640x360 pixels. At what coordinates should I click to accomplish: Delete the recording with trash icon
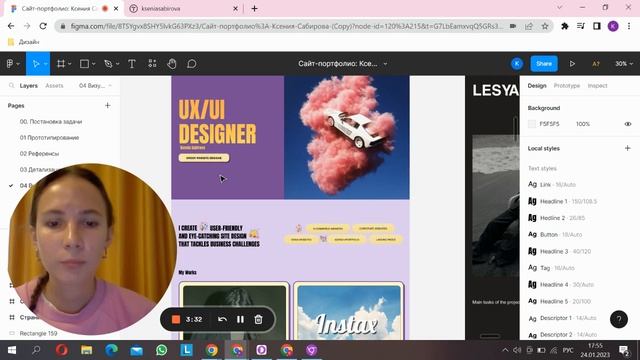tap(258, 319)
